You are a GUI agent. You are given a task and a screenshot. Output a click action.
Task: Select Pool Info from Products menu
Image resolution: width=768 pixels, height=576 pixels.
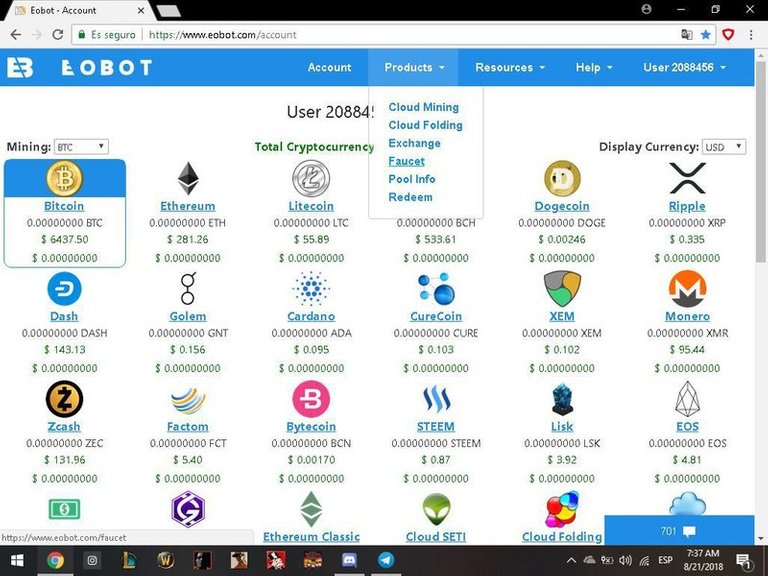(411, 179)
